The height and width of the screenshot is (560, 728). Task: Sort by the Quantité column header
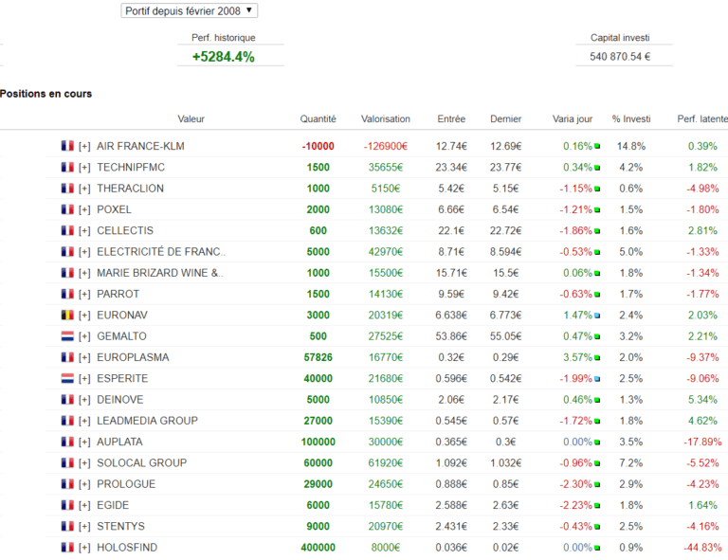click(318, 119)
